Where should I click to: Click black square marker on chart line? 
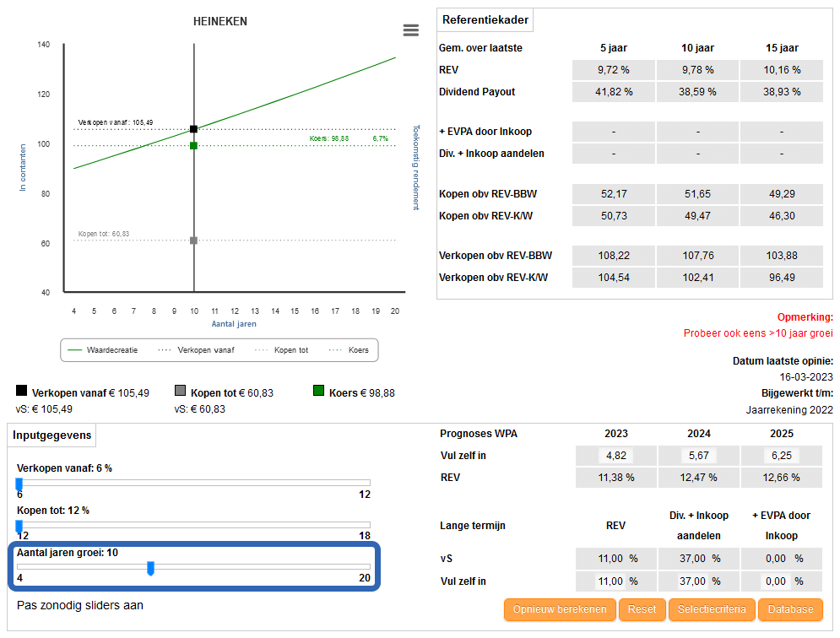(194, 129)
